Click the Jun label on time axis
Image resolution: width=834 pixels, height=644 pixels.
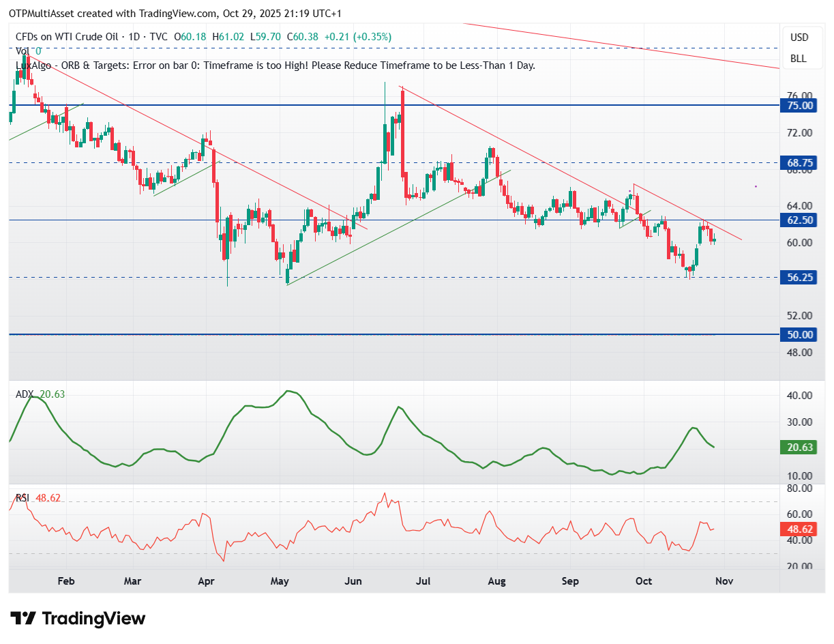pos(353,581)
